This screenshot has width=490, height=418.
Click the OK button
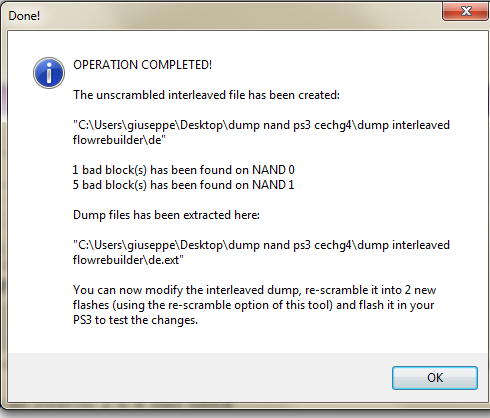tap(435, 378)
